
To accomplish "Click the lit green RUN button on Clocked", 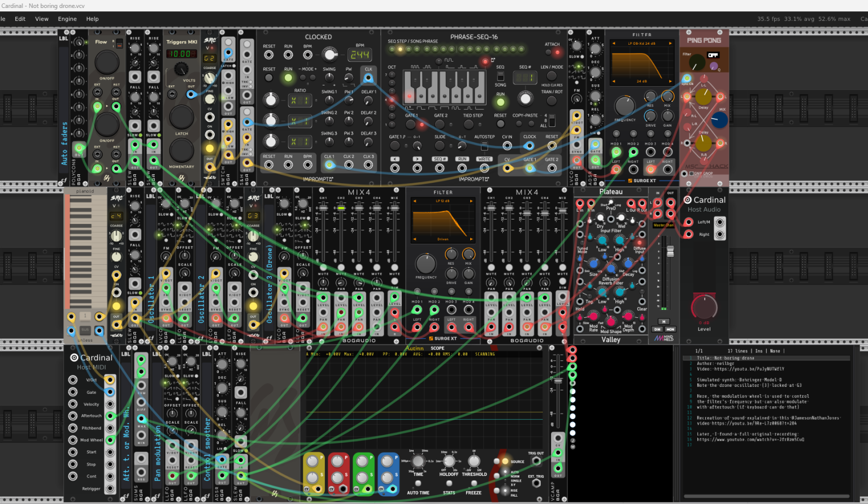I will 288,77.
